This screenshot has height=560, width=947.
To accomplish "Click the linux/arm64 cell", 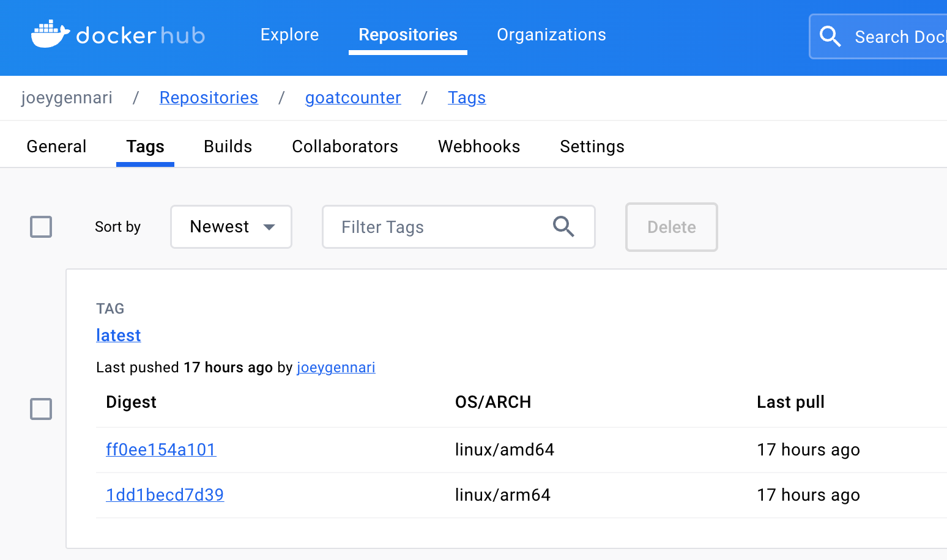I will pyautogui.click(x=503, y=495).
